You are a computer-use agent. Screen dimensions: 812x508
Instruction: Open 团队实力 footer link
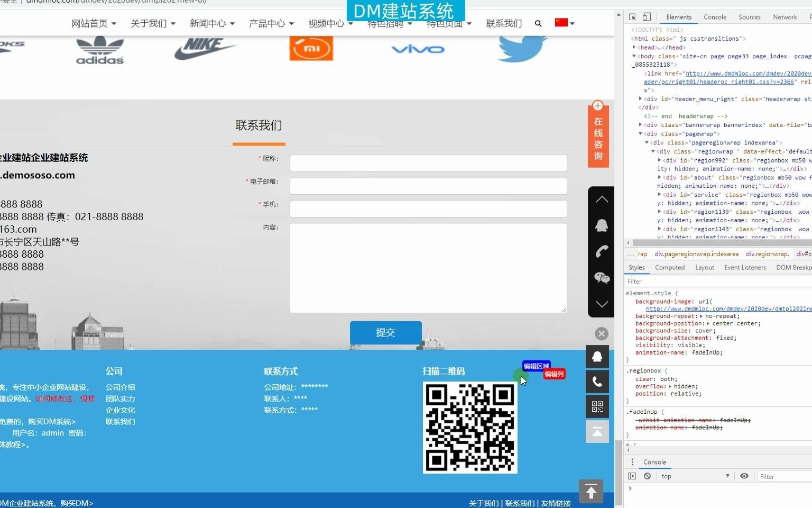[x=121, y=399]
